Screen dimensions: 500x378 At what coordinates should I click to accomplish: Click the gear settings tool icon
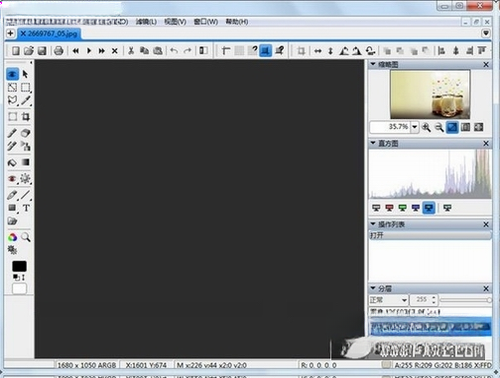(x=12, y=250)
